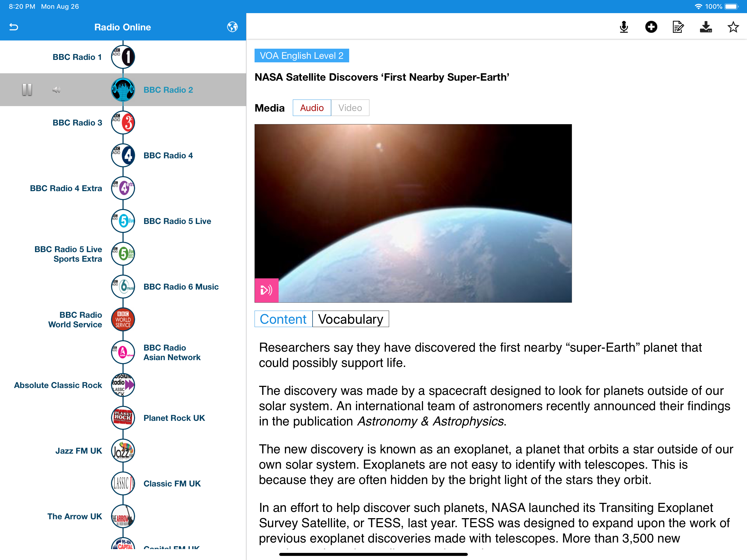Tap The Arrow UK station name
This screenshot has width=747, height=560.
coord(75,517)
